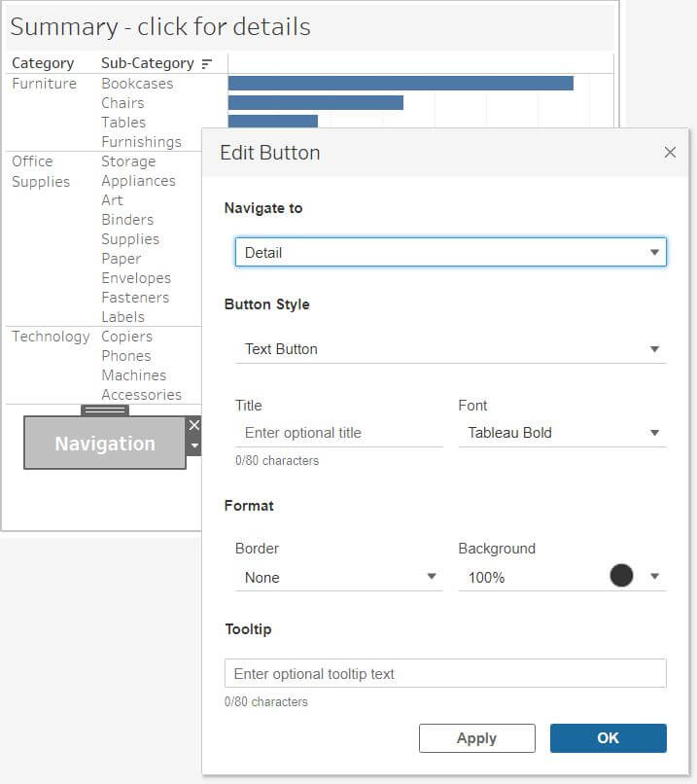Select the black background color swatch

click(621, 575)
